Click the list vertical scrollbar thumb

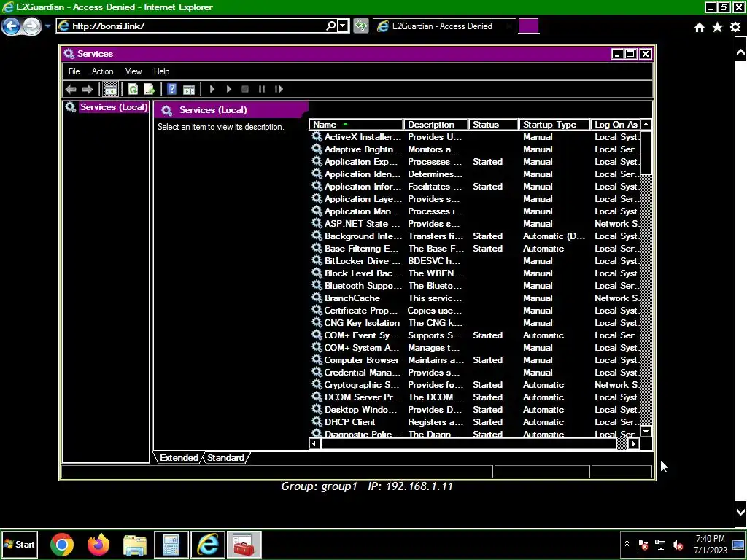646,152
